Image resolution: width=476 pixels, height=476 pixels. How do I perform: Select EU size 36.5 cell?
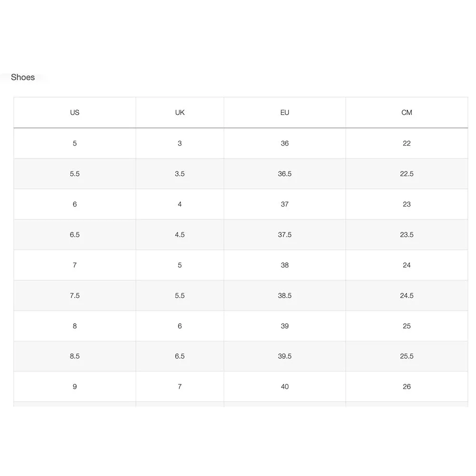pyautogui.click(x=285, y=174)
